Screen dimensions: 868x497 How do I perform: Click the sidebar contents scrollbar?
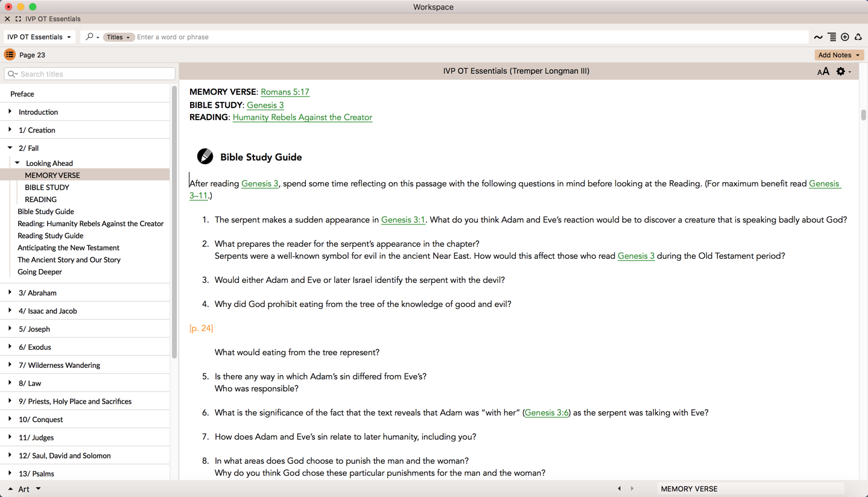point(174,222)
